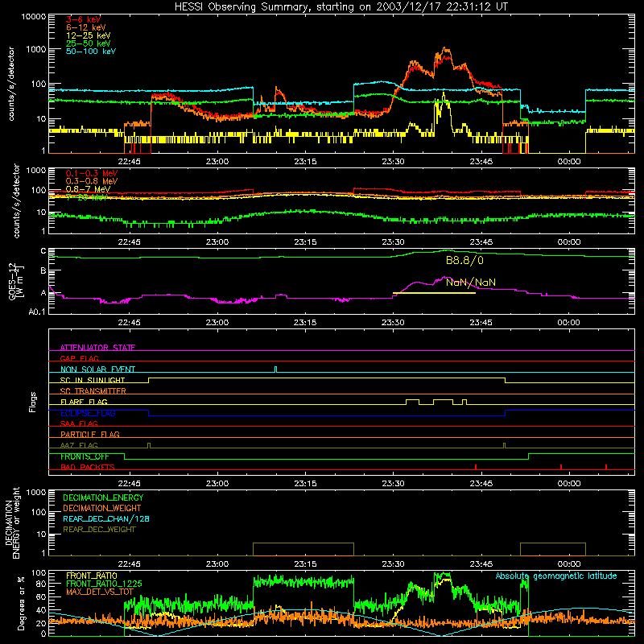Click the NaN/NaN annotation in GOES plot
Image resolution: width=644 pixels, height=644 pixels.
click(x=471, y=283)
